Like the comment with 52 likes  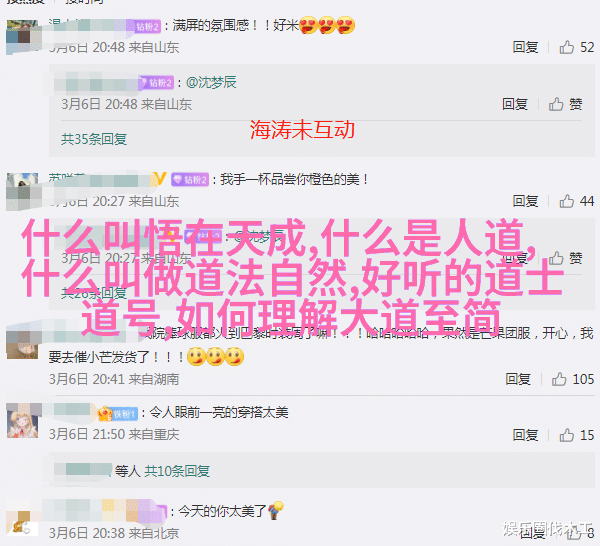(x=566, y=47)
